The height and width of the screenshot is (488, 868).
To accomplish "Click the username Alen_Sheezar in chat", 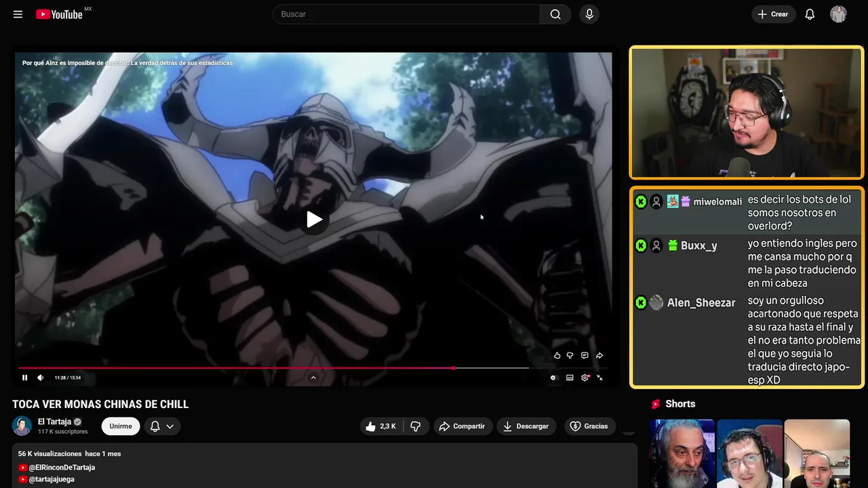I will click(x=701, y=303).
